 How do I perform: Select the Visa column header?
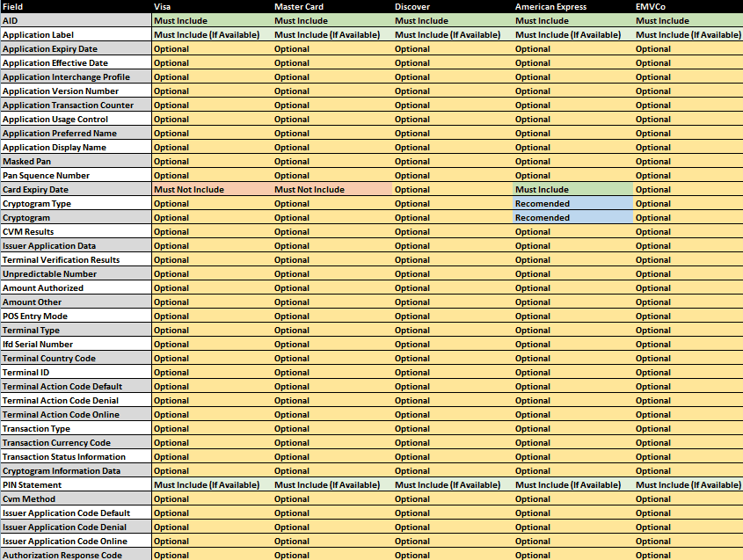212,7
